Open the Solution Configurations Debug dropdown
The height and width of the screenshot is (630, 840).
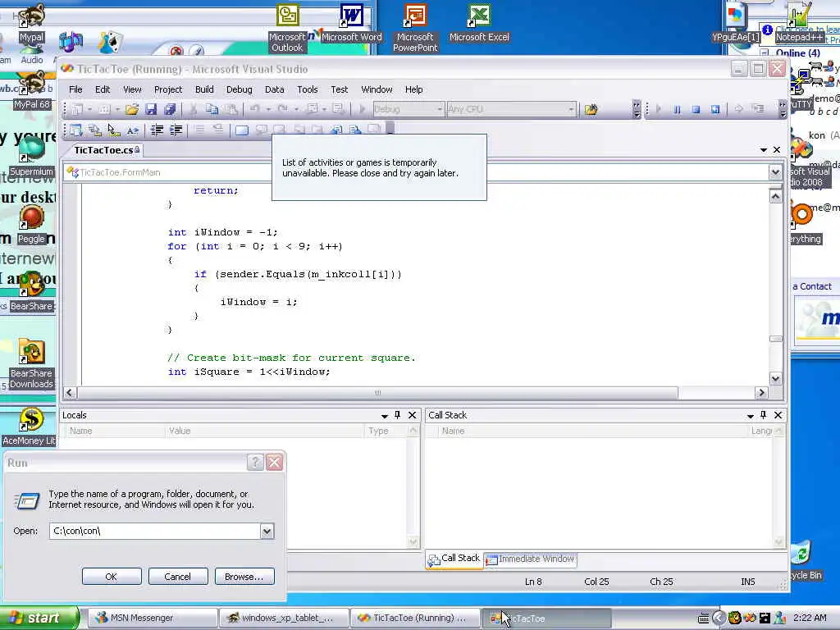440,109
